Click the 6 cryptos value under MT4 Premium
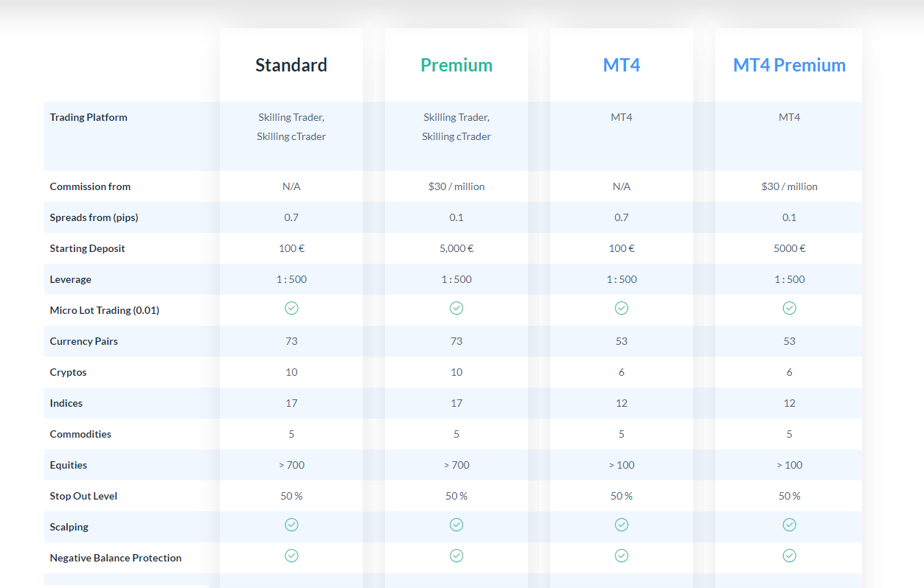Image resolution: width=924 pixels, height=588 pixels. (789, 372)
